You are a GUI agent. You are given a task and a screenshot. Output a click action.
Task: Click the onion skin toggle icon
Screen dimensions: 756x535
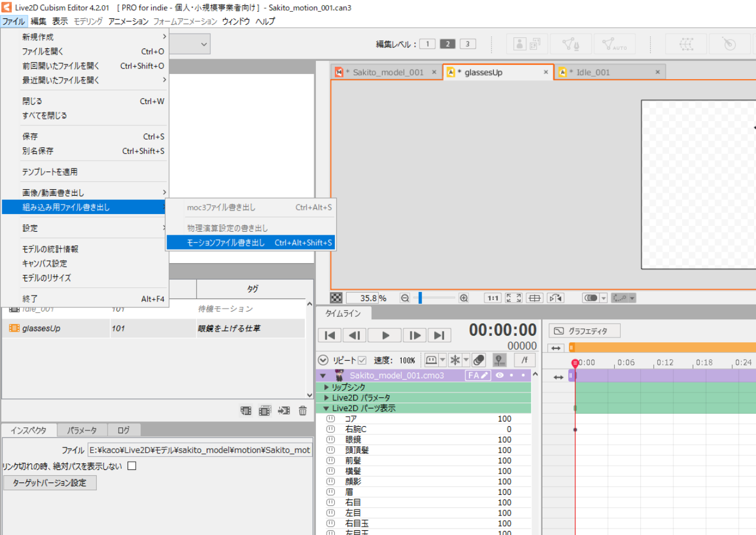pyautogui.click(x=591, y=298)
